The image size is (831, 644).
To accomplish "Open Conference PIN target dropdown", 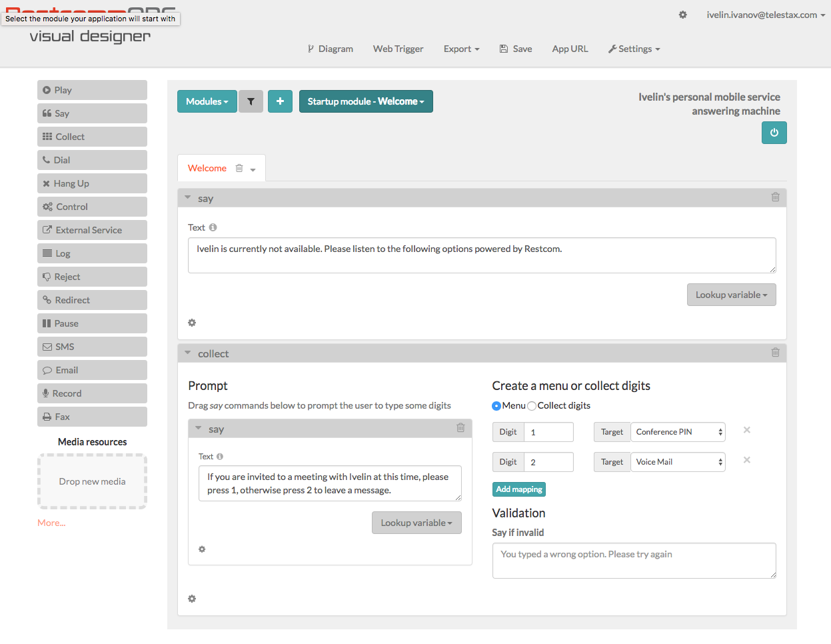I will pos(678,432).
